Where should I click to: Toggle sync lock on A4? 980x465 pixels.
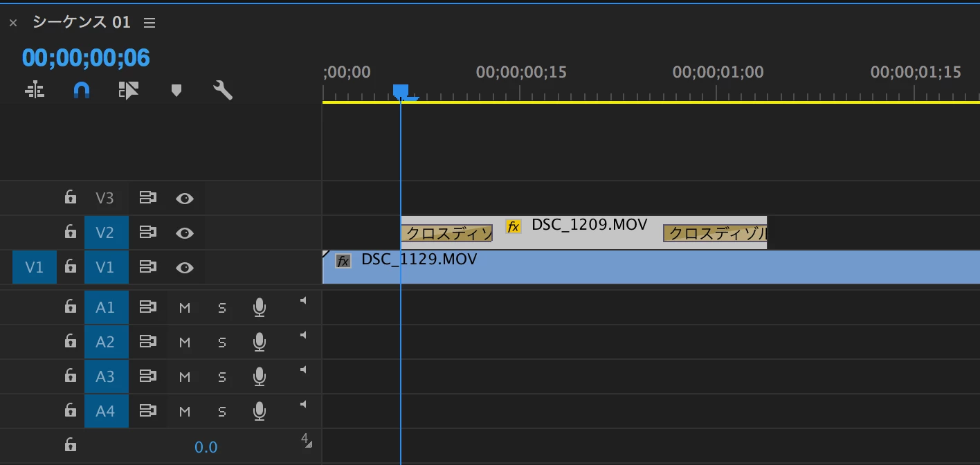(147, 411)
